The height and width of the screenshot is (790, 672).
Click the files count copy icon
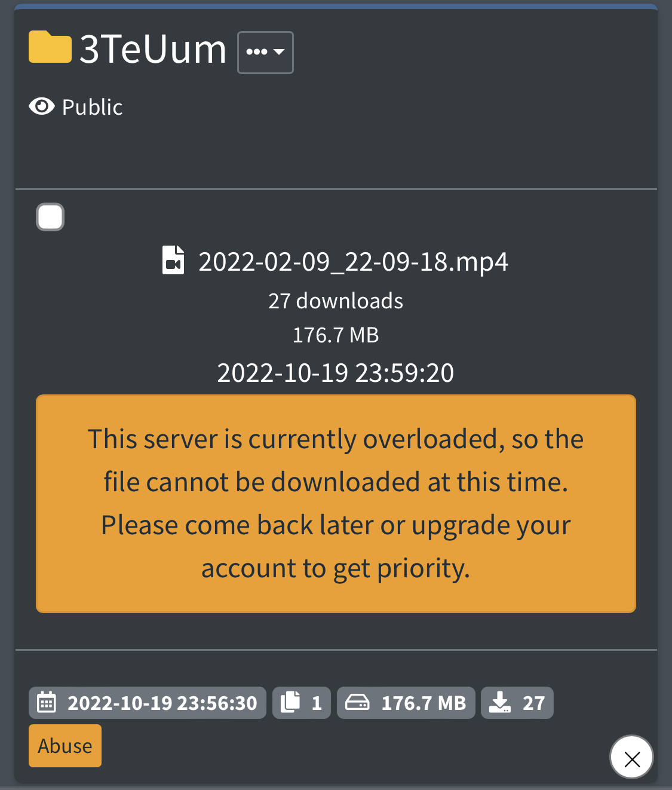(290, 702)
